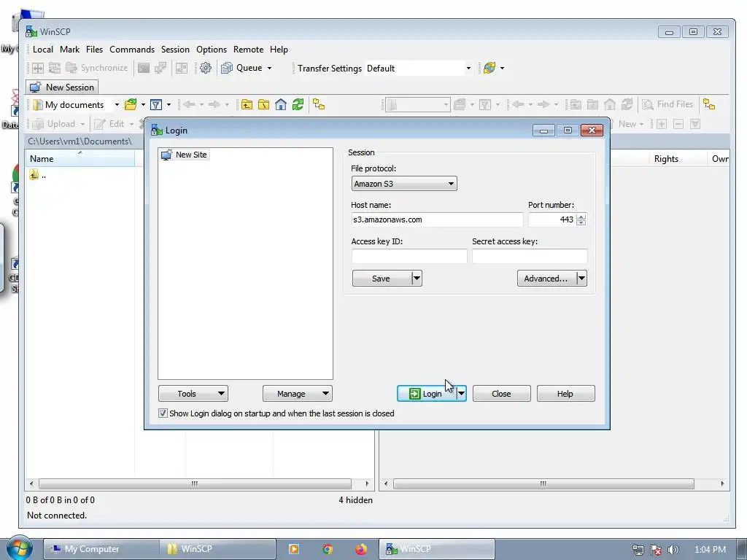Click the network tray icon
The height and width of the screenshot is (560, 747).
tap(638, 550)
